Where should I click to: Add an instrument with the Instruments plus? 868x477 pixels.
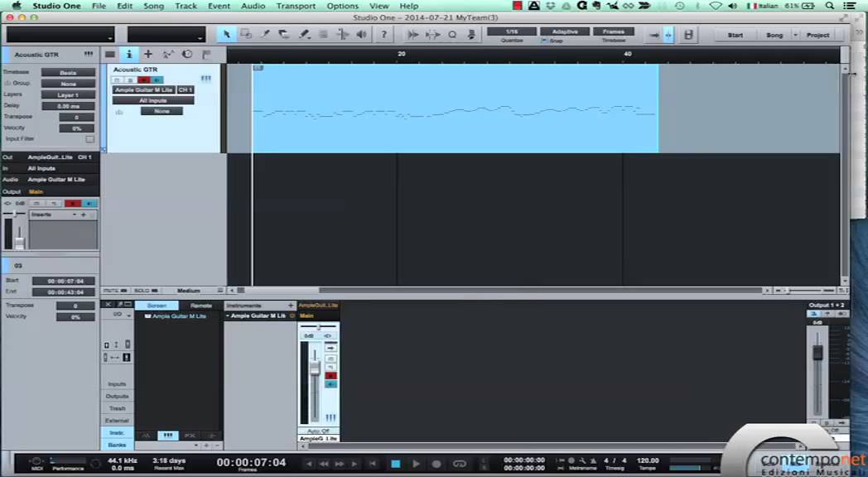coord(291,306)
